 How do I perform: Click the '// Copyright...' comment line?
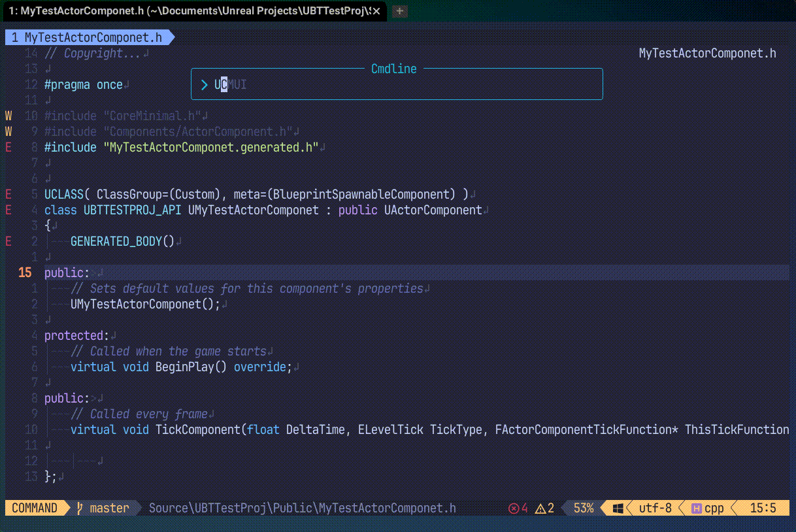coord(93,53)
